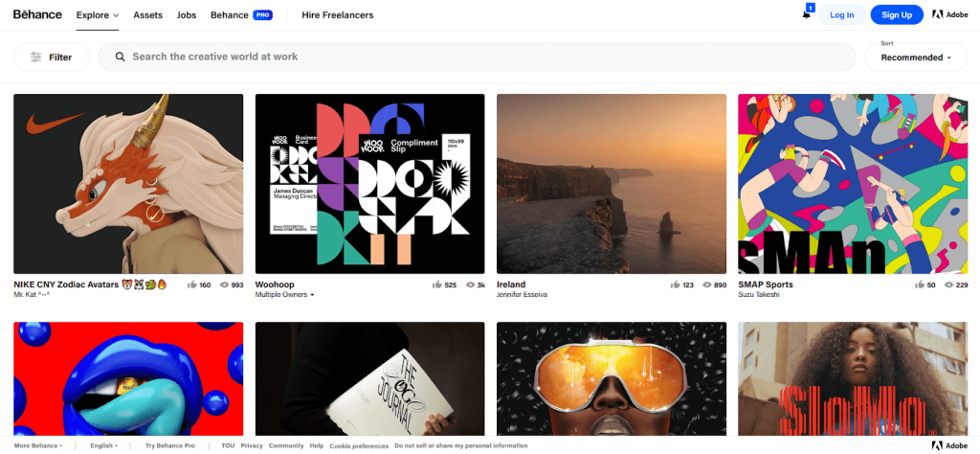Visit Jennifer Esseiva's profile

point(522,295)
